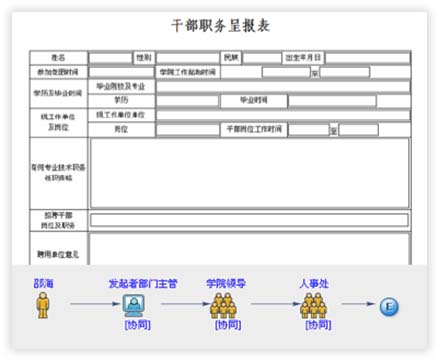The height and width of the screenshot is (362, 440).
Task: Focus the 学历 input field
Action: click(187, 101)
